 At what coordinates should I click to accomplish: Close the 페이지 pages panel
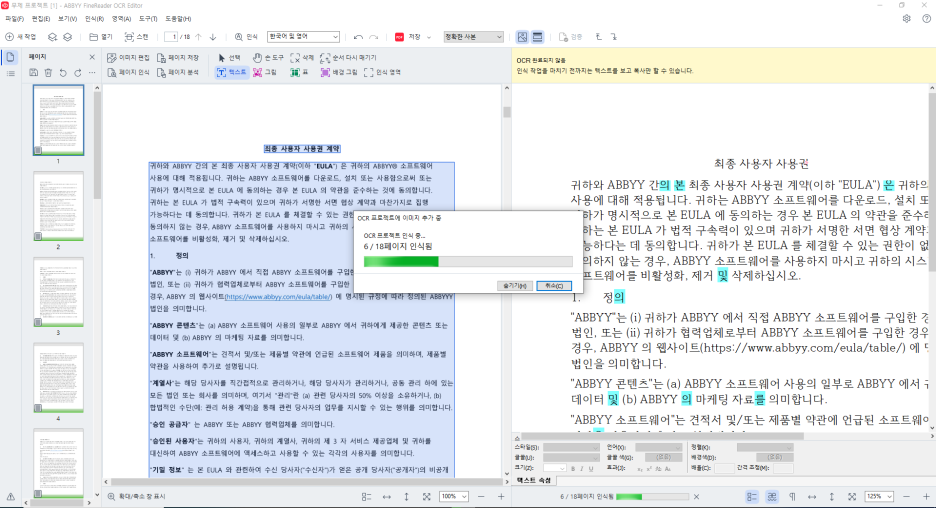[x=92, y=57]
